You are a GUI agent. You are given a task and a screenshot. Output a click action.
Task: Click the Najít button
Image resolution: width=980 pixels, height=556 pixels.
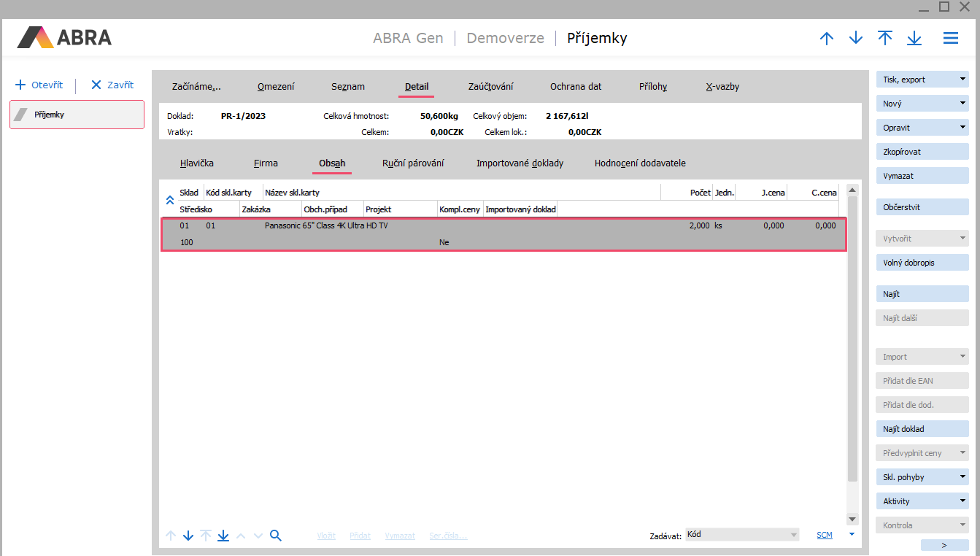tap(922, 294)
